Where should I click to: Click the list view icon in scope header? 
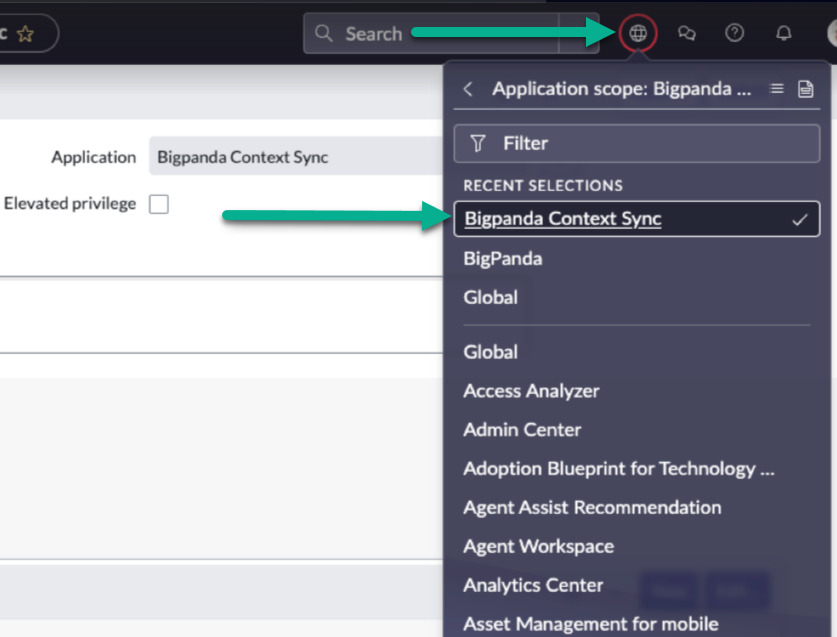click(x=776, y=89)
